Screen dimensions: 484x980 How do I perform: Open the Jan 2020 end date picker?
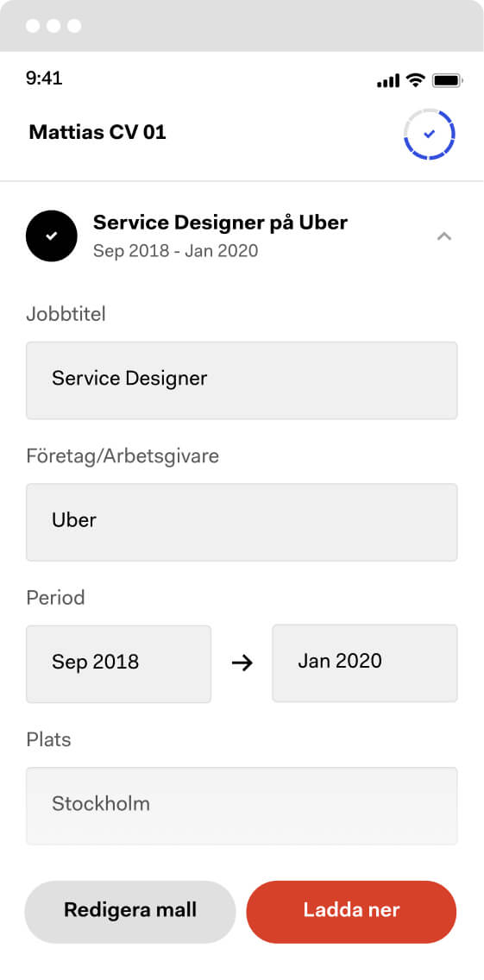pos(365,663)
